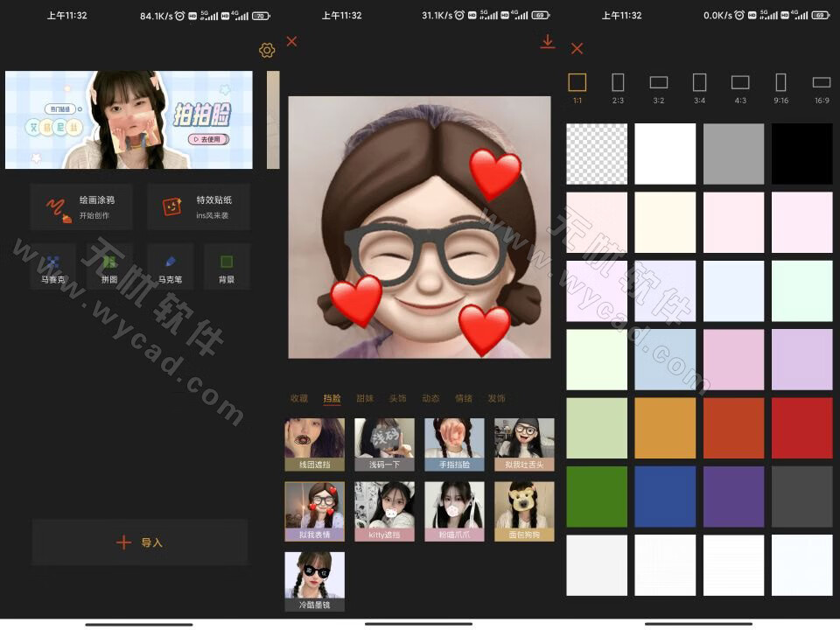Open settings via the gear icon
The image size is (840, 630).
point(267,50)
